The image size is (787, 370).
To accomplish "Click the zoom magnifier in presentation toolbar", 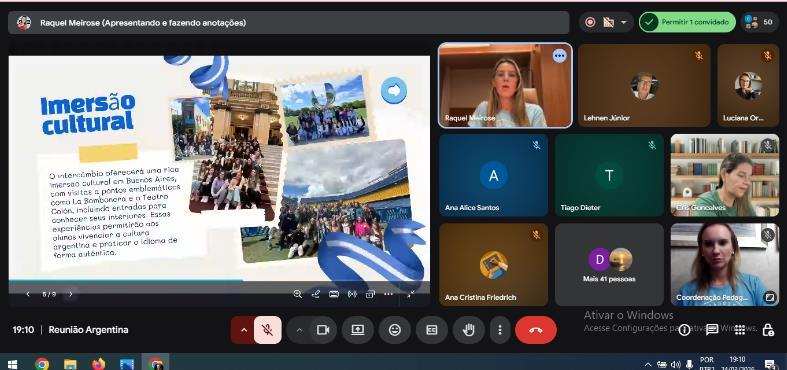I will click(298, 294).
